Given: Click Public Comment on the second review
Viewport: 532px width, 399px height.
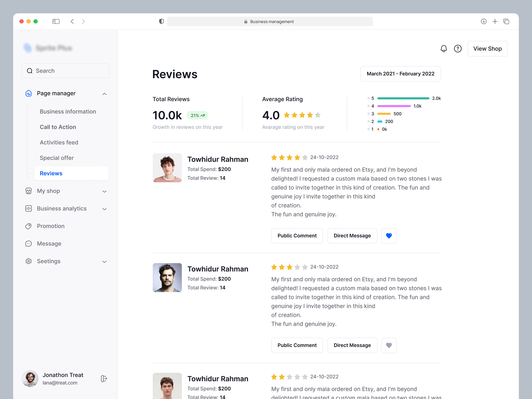Looking at the screenshot, I should pyautogui.click(x=297, y=345).
